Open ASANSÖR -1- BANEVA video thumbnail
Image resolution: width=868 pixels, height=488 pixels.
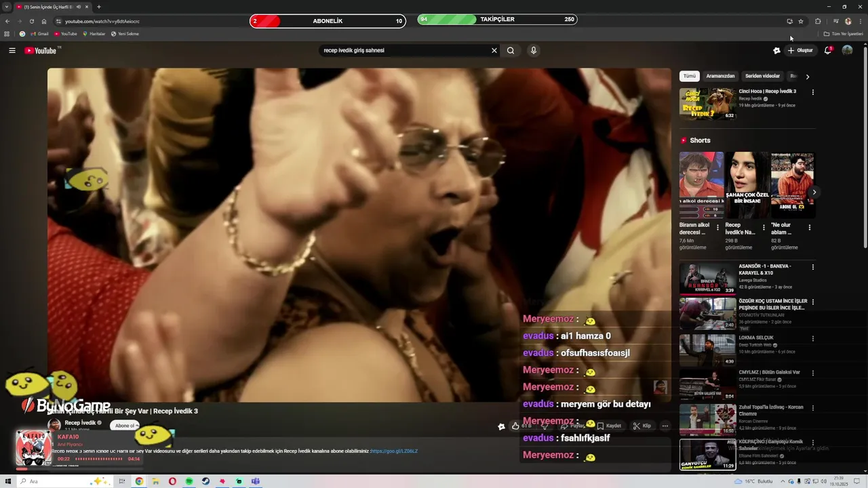[x=707, y=279]
